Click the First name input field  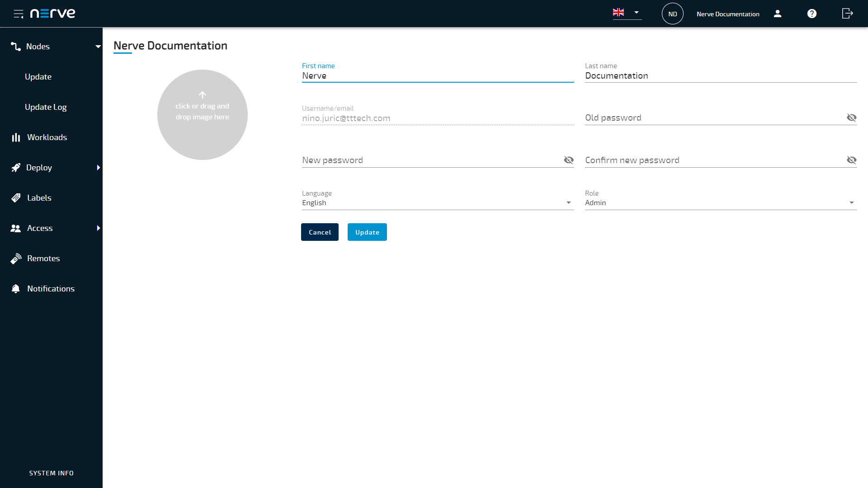(x=438, y=75)
